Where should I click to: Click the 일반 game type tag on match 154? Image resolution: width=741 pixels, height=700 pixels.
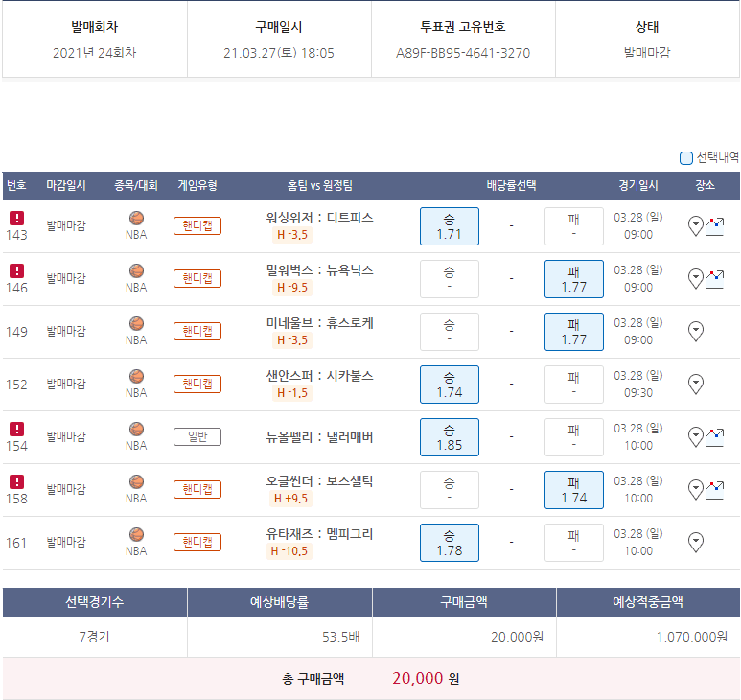pos(197,436)
